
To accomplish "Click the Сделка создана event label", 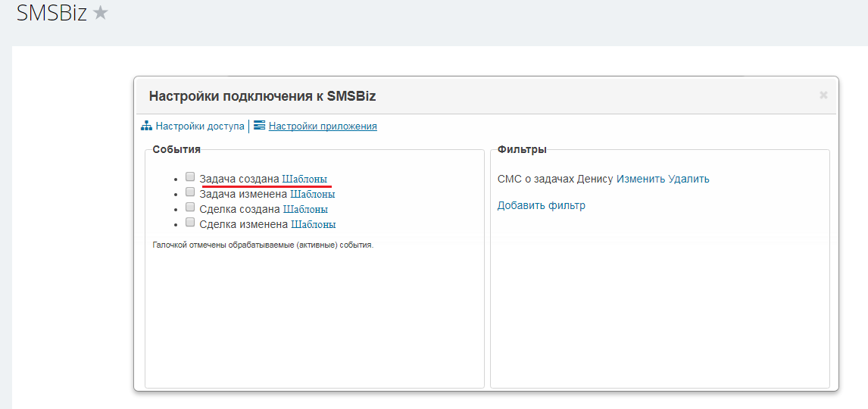I will [239, 209].
